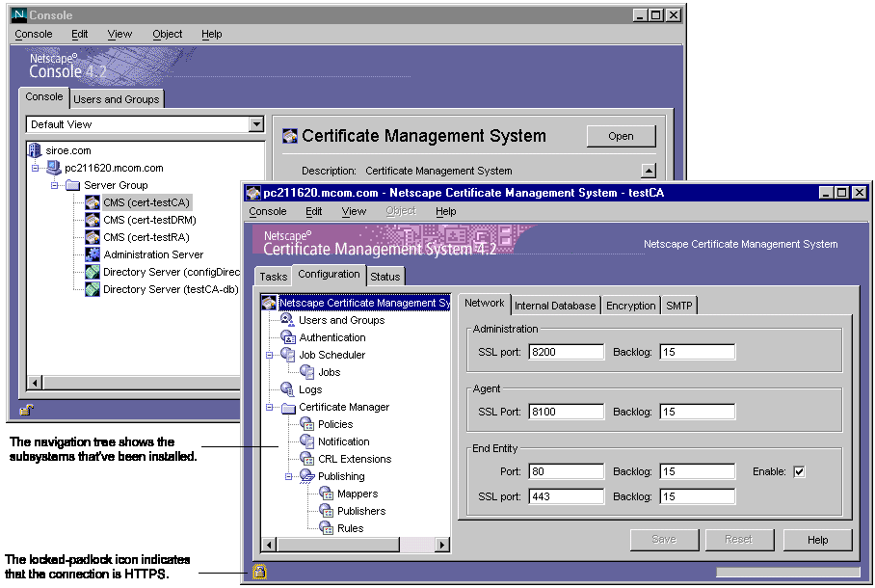The width and height of the screenshot is (875, 588).
Task: Click the Mappers node icon
Action: (326, 494)
